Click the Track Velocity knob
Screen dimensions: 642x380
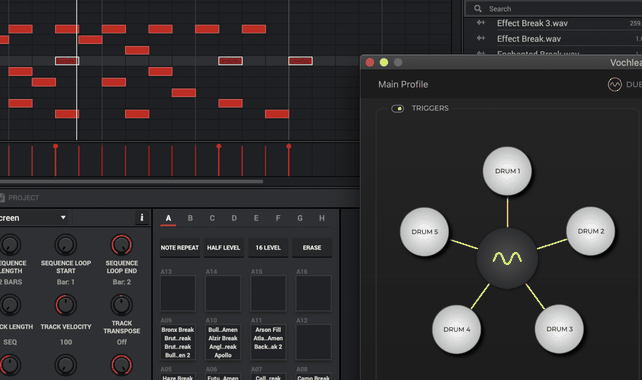coord(66,305)
